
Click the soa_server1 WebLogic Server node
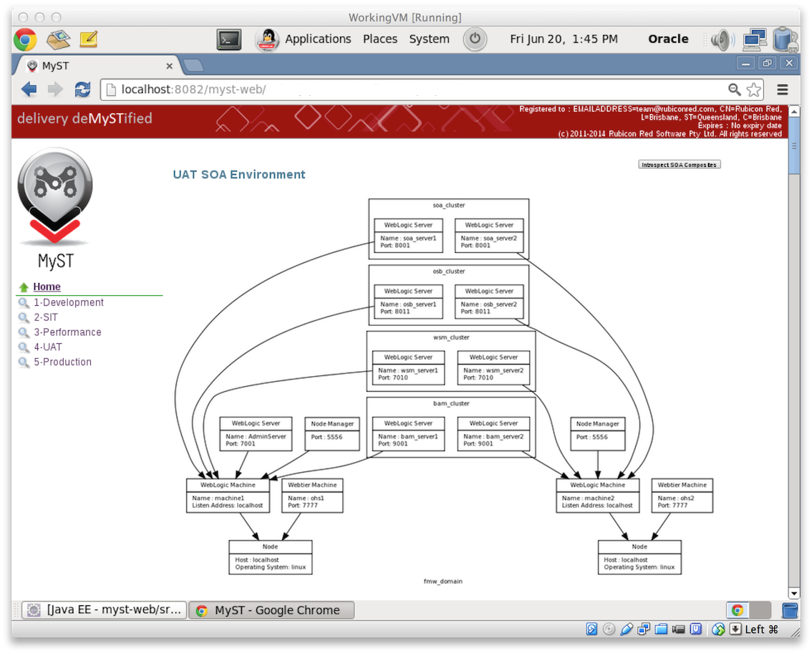408,236
